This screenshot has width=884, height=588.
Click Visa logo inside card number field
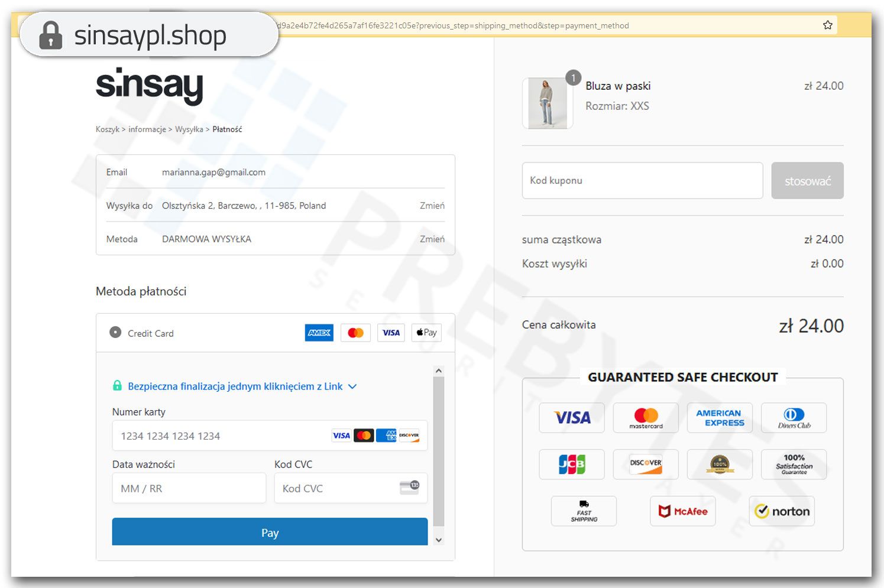(x=341, y=436)
